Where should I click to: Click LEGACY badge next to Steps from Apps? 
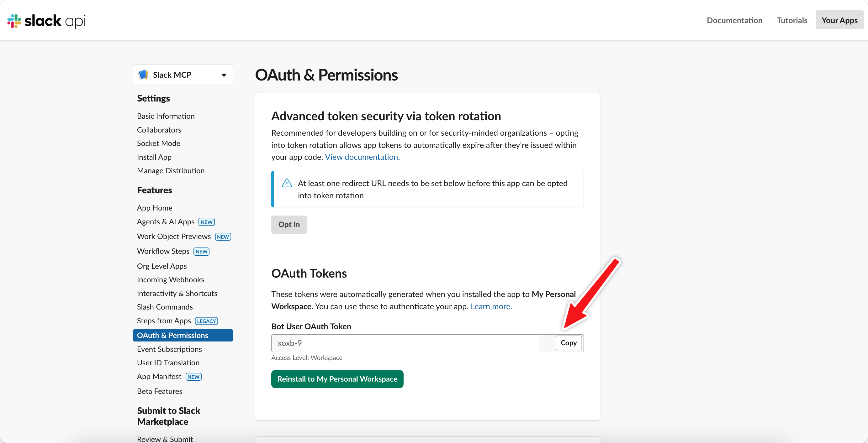click(206, 321)
